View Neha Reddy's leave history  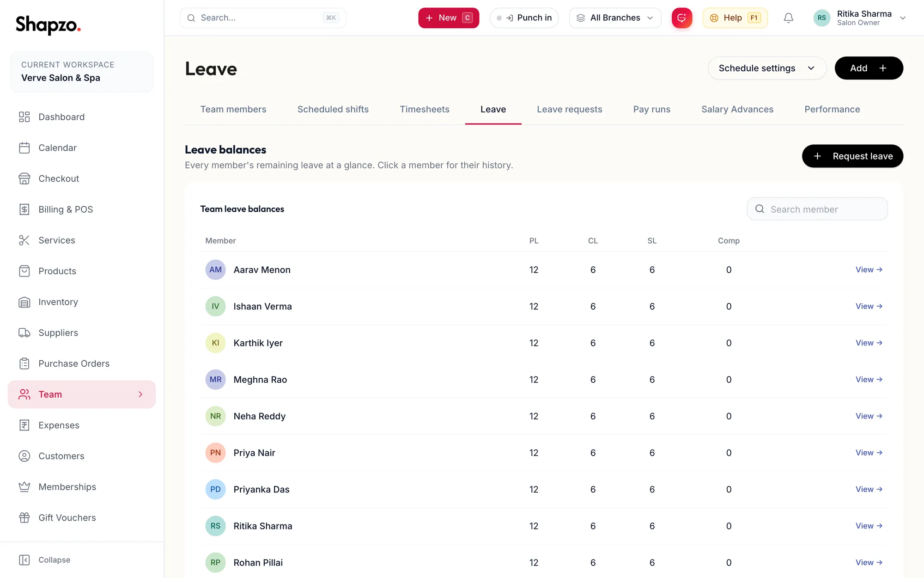[x=869, y=416]
